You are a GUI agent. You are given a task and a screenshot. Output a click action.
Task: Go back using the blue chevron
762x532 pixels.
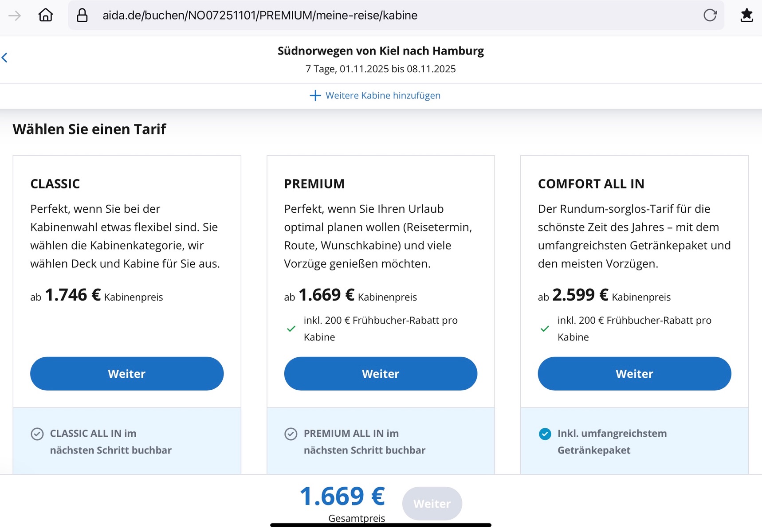click(5, 58)
